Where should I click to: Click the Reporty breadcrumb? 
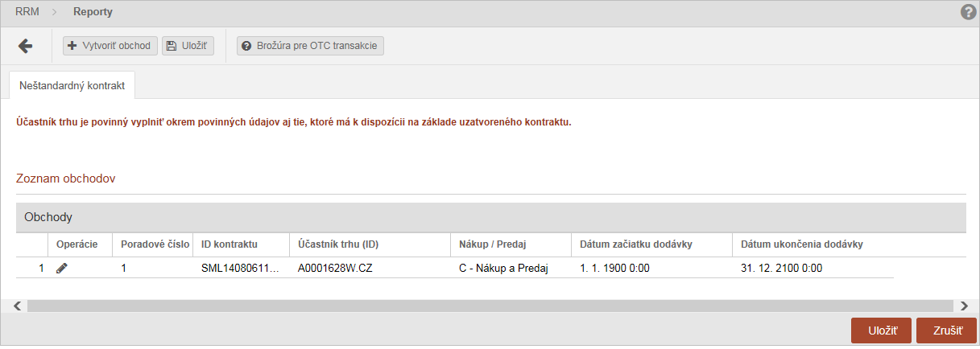(93, 12)
